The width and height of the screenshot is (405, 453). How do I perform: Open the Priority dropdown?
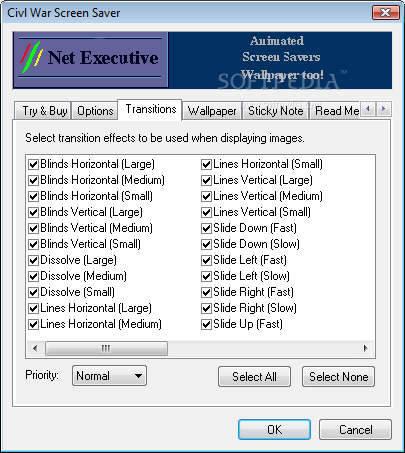(109, 376)
